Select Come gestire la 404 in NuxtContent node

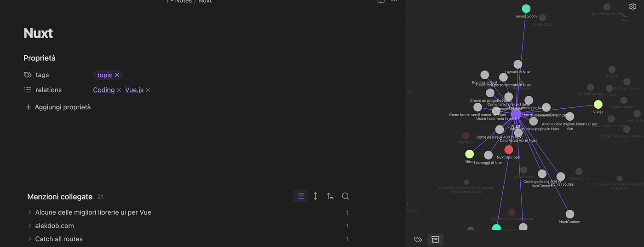pyautogui.click(x=542, y=174)
